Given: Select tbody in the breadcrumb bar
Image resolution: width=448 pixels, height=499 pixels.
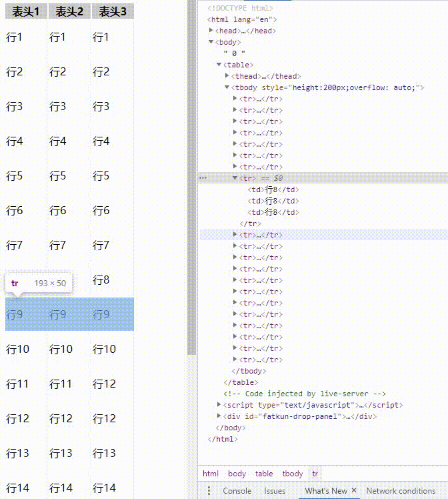Looking at the screenshot, I should tap(293, 474).
